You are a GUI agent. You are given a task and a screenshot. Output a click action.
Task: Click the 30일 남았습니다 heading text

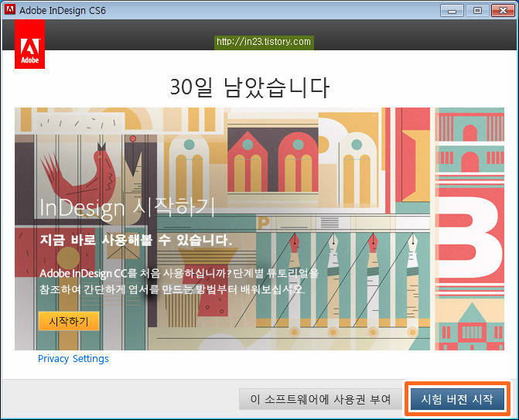[250, 87]
